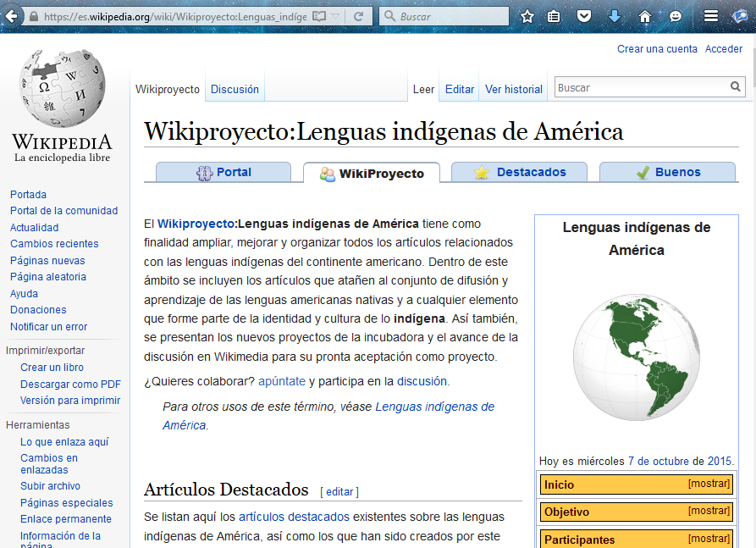Submit Wikipedia search with magnifier icon
The image size is (756, 548).
(x=736, y=87)
